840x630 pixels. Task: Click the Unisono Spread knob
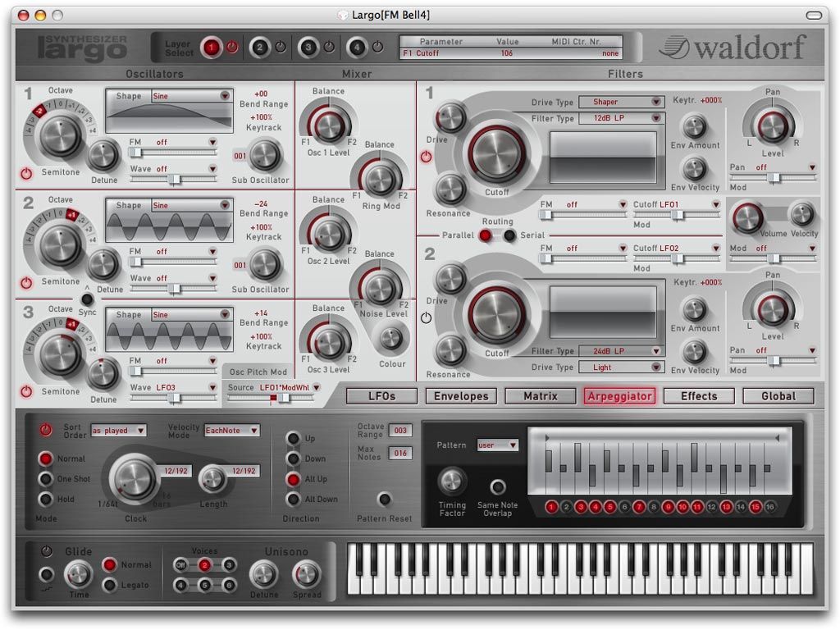coord(306,574)
